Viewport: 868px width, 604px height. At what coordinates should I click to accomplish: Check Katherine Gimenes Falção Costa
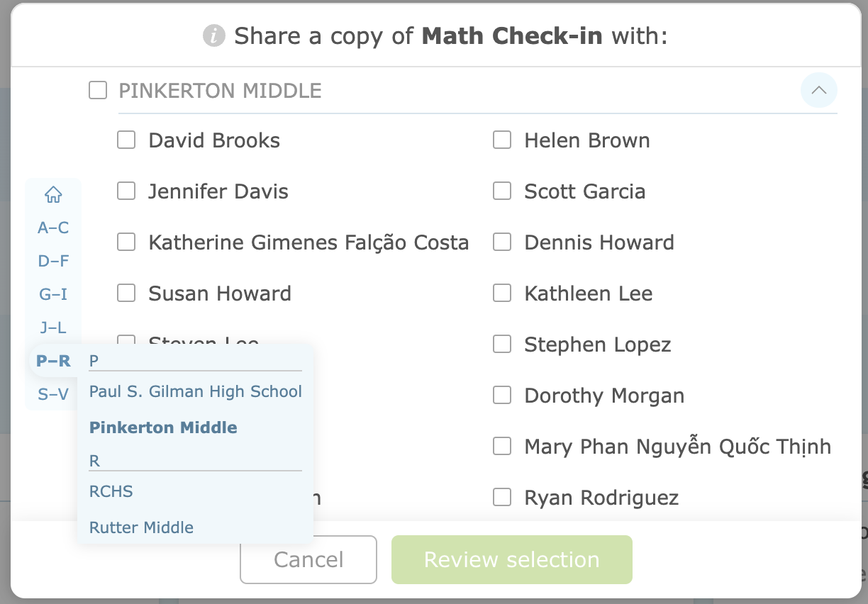pos(126,242)
